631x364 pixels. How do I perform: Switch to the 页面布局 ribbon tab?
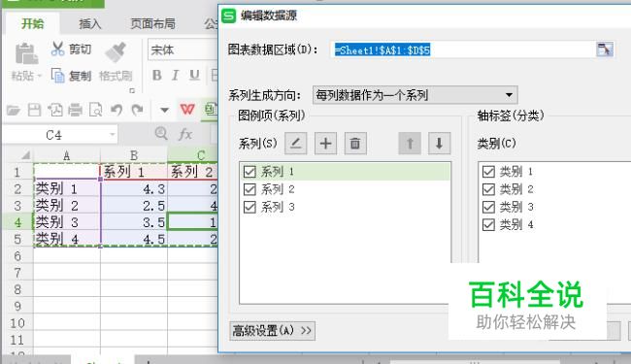tap(153, 23)
